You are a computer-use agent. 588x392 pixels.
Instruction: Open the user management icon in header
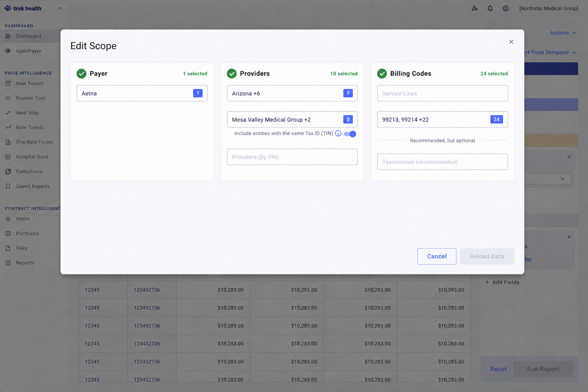coord(475,8)
